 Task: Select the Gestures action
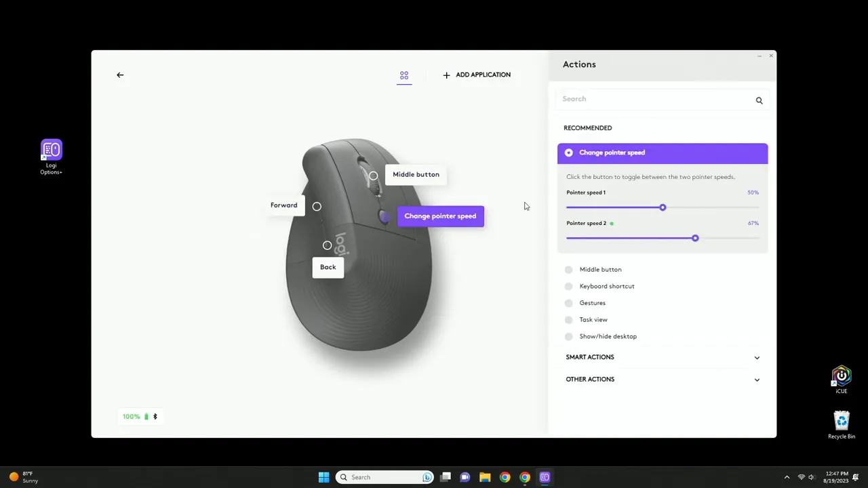point(592,302)
